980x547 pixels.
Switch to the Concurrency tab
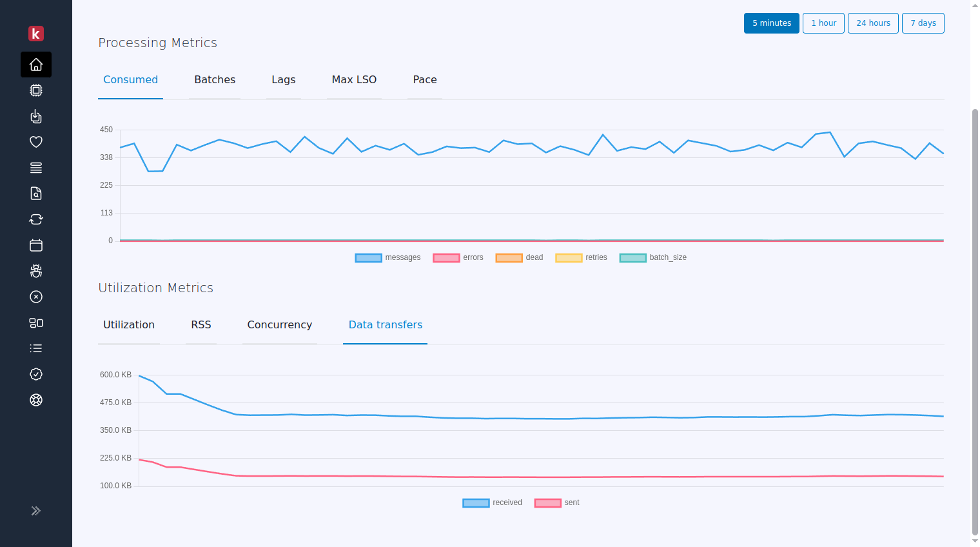click(x=279, y=324)
